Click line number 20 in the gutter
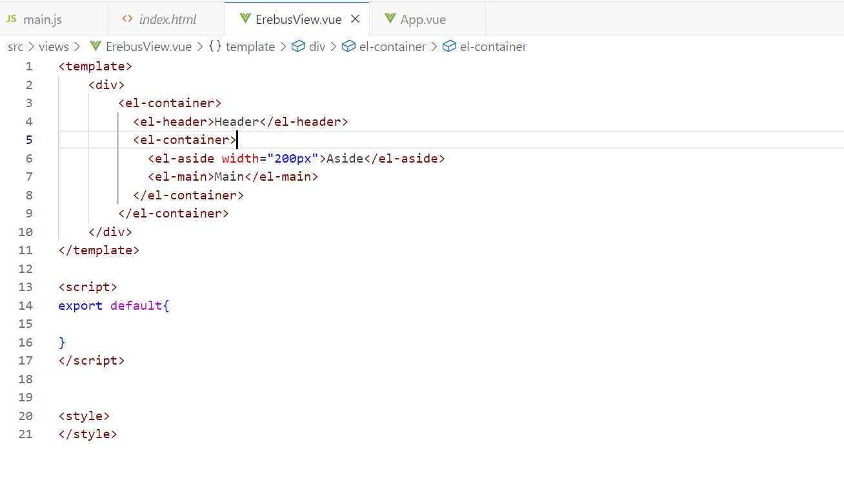 pyautogui.click(x=25, y=416)
